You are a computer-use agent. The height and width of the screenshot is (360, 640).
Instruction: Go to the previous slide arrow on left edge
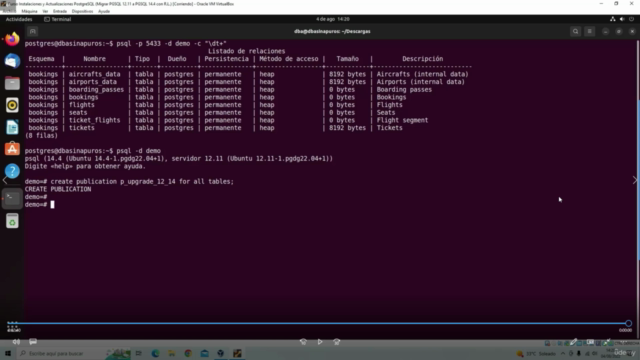(x=5, y=180)
